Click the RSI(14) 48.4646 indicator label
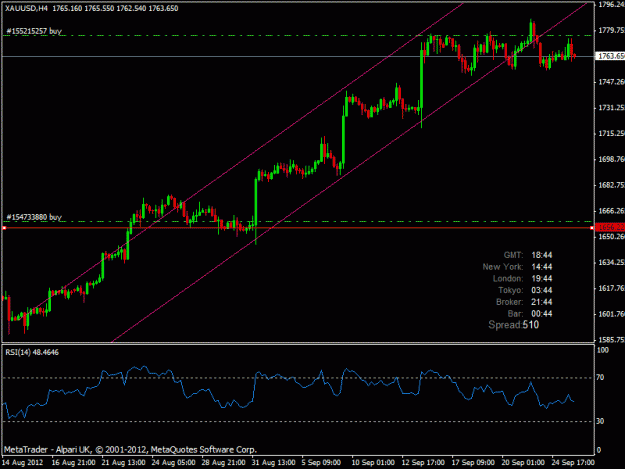Viewport: 625px width, 469px height. tap(32, 352)
